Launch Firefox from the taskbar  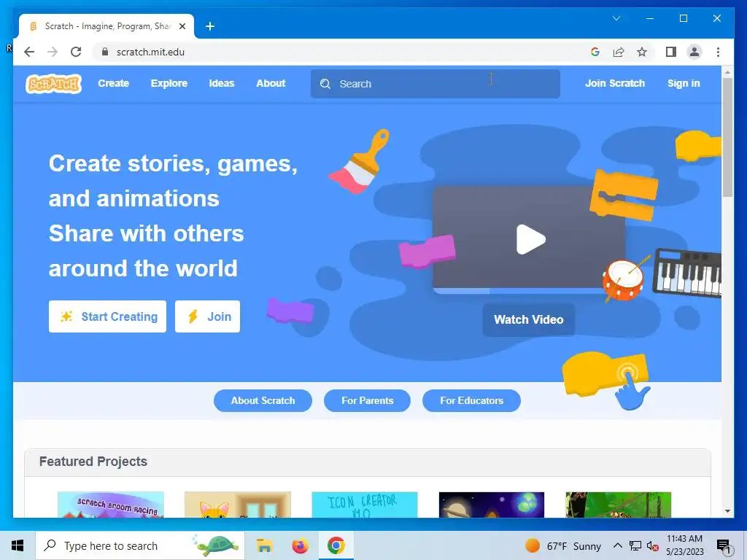[300, 545]
